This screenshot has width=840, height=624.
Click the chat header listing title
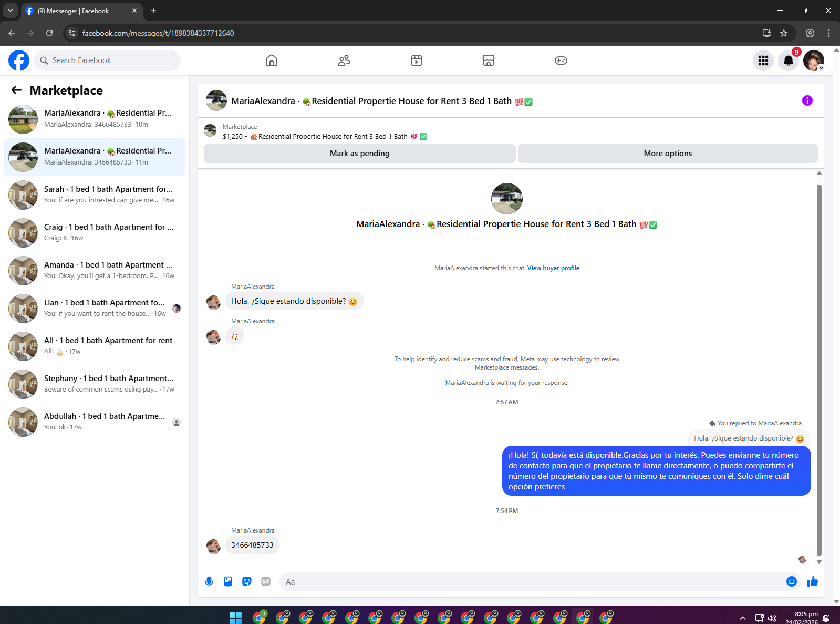[x=382, y=101]
